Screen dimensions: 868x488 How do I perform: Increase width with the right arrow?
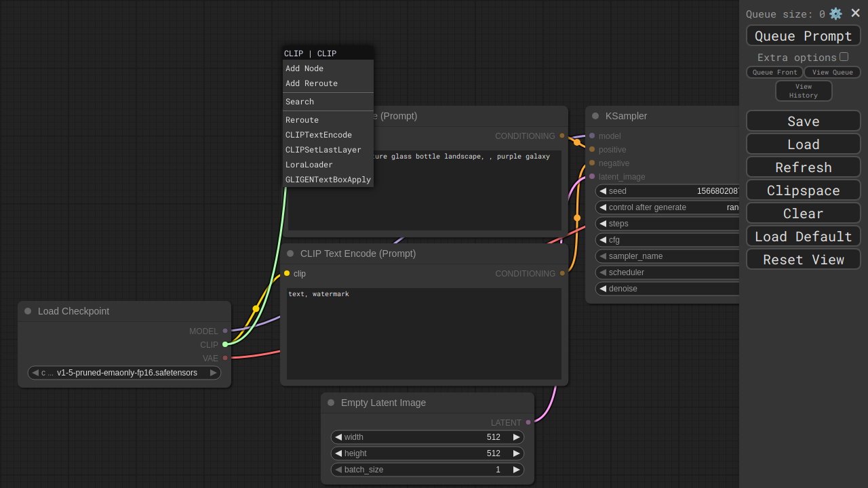516,437
